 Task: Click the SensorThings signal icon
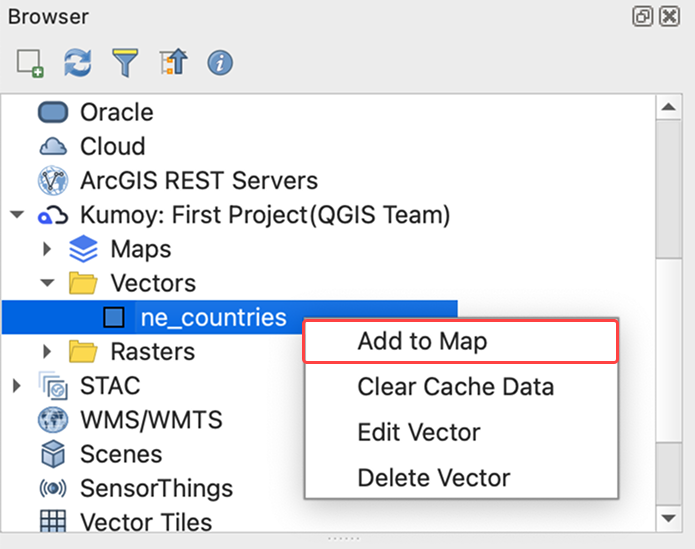click(53, 488)
